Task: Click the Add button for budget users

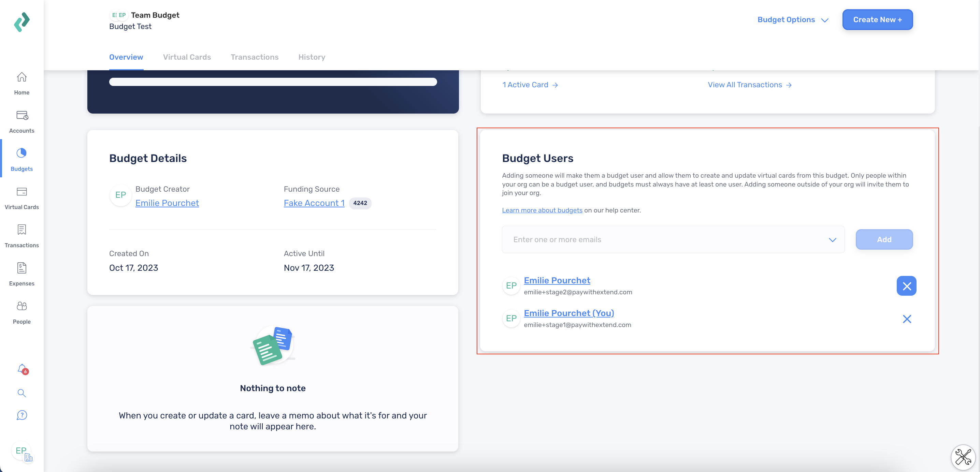Action: [884, 239]
